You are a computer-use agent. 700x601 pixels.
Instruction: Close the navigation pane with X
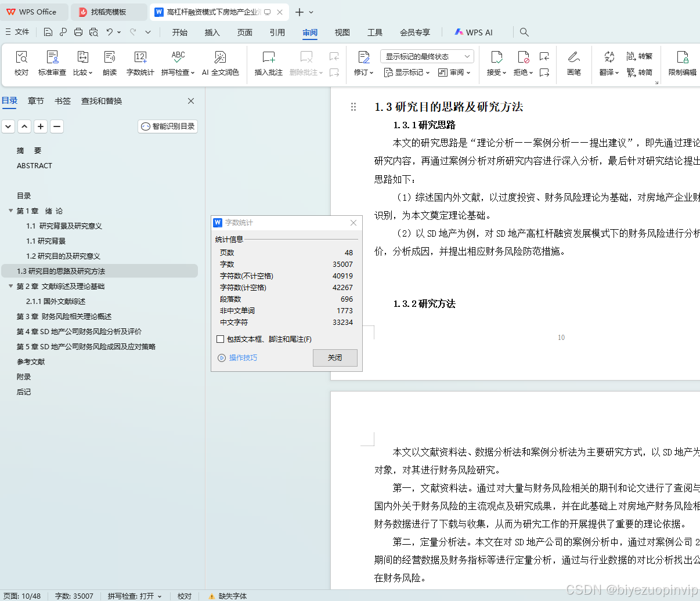tap(191, 101)
